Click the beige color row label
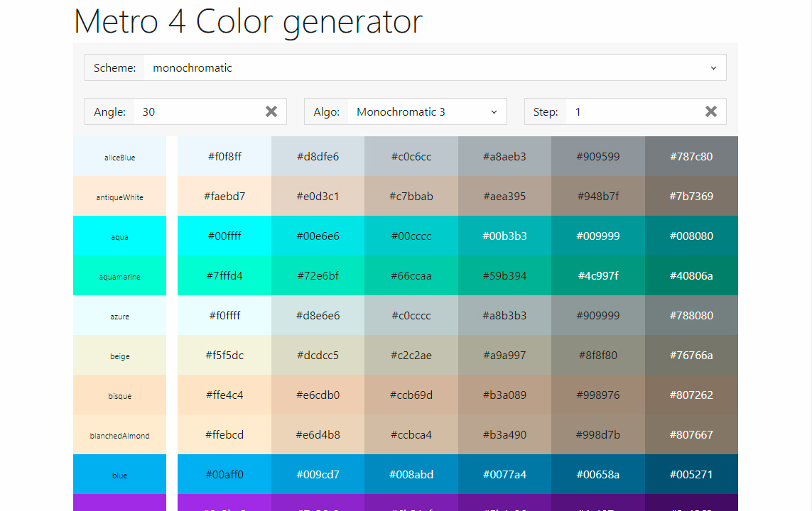Image resolution: width=812 pixels, height=511 pixels. [x=119, y=355]
